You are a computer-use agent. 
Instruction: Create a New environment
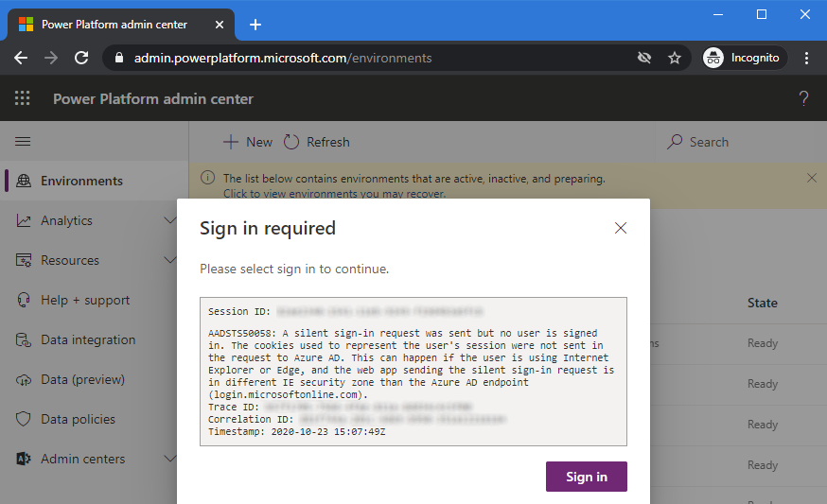coord(248,142)
